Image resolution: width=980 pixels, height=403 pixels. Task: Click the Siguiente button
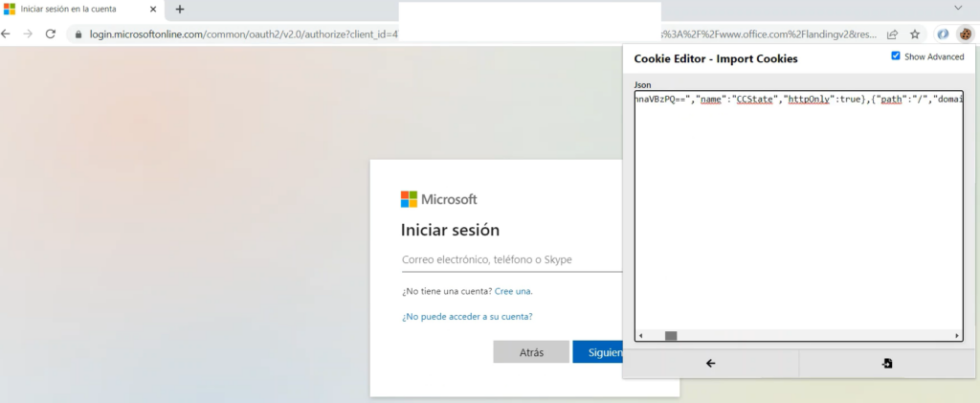597,352
